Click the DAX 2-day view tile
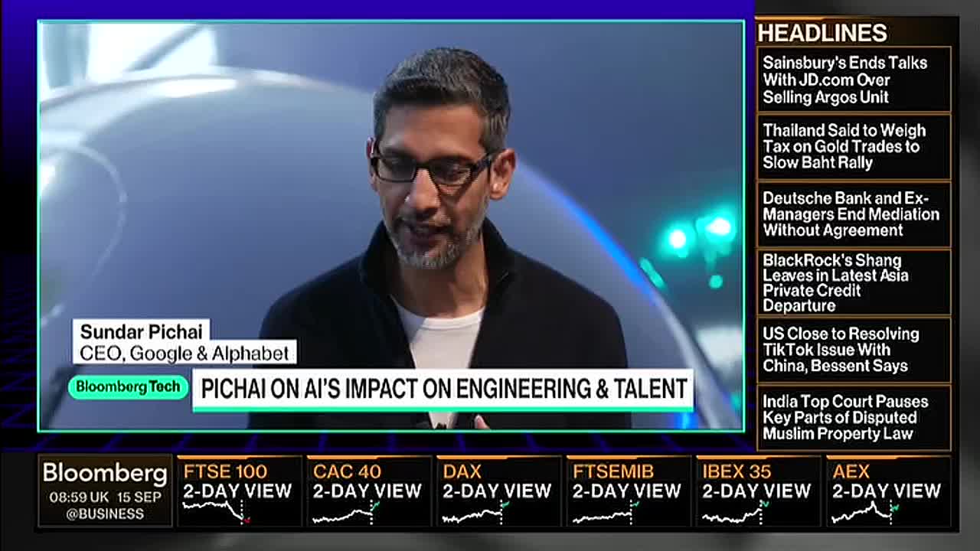 [498, 491]
